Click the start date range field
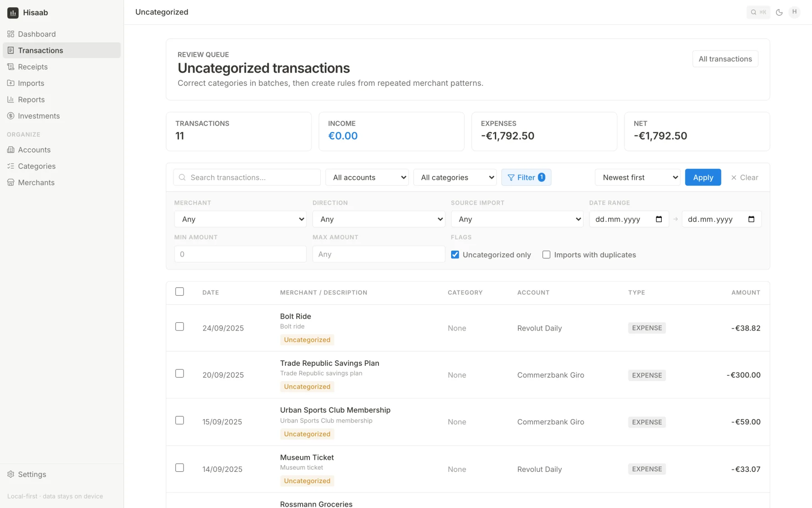Viewport: 812px width, 508px height. pyautogui.click(x=629, y=219)
